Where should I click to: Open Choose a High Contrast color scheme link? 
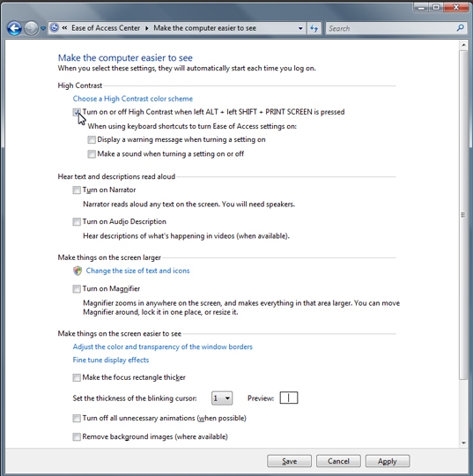(x=133, y=99)
